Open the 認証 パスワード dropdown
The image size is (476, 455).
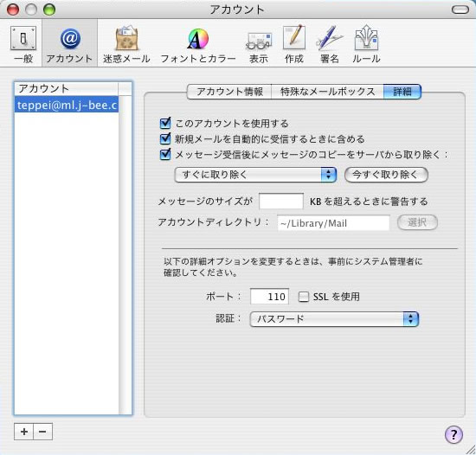point(334,319)
